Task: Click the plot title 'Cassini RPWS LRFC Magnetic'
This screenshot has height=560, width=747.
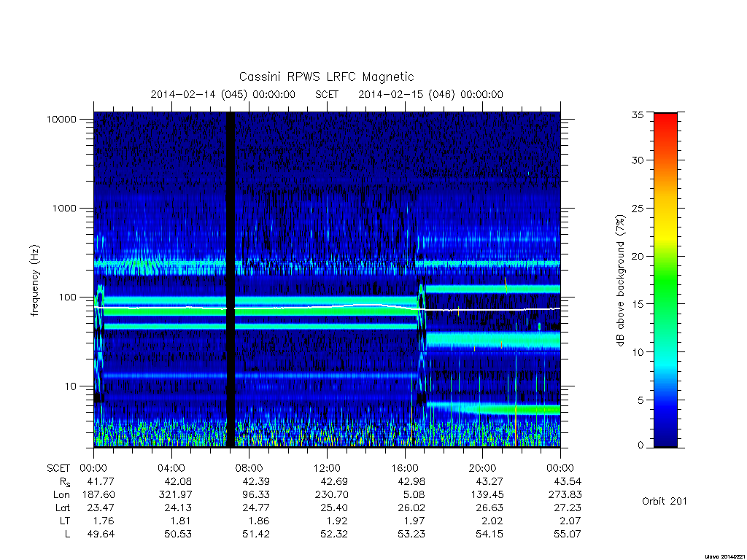Action: [x=326, y=77]
